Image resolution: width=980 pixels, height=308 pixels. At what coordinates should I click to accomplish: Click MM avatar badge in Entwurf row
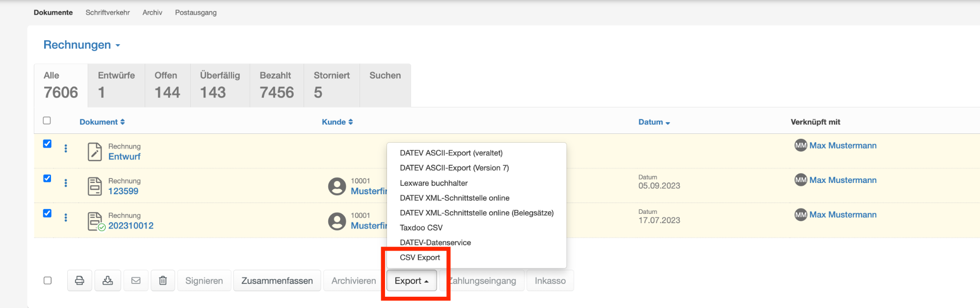(x=801, y=146)
